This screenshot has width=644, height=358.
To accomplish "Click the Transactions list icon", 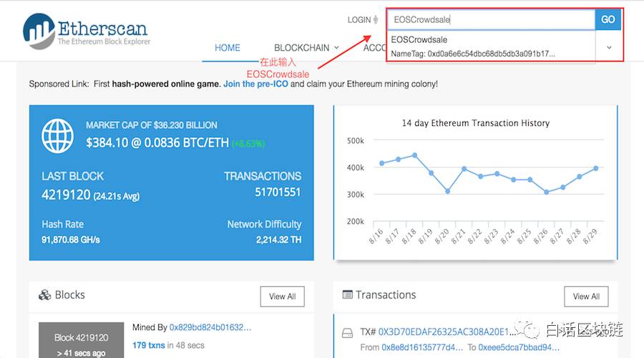I will (x=348, y=294).
